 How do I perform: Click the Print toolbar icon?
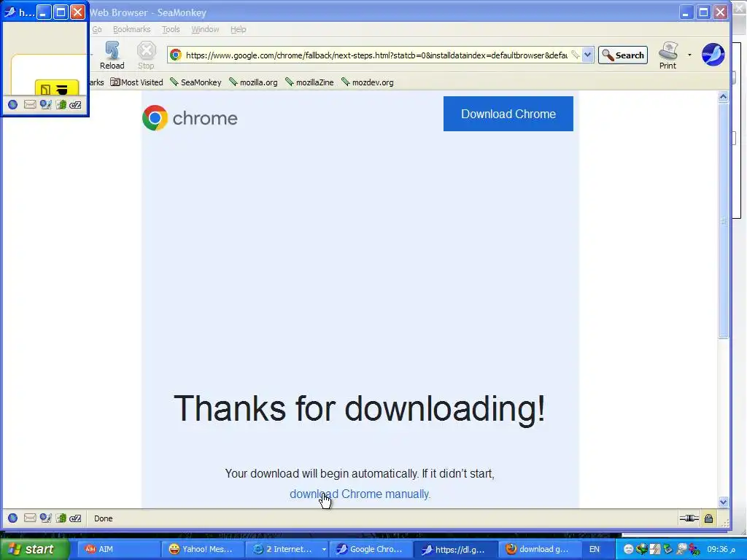(x=668, y=55)
